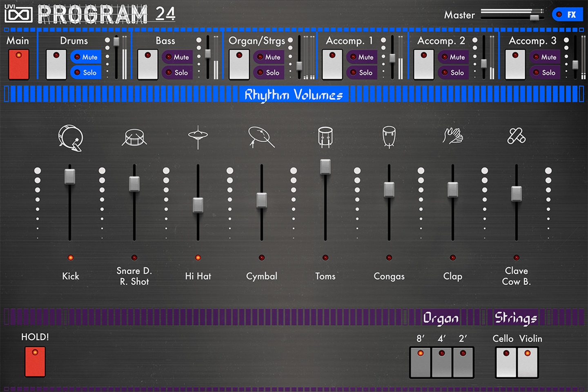Adjust the Master volume slider

click(534, 16)
